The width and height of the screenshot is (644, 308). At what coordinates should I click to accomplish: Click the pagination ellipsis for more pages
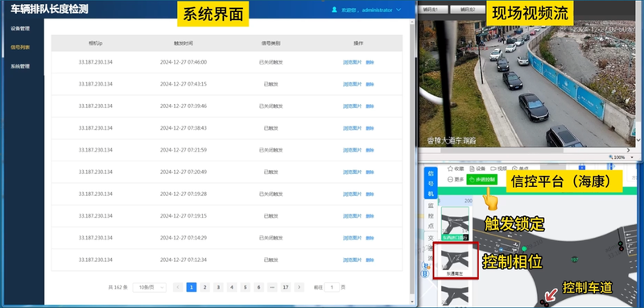click(272, 287)
